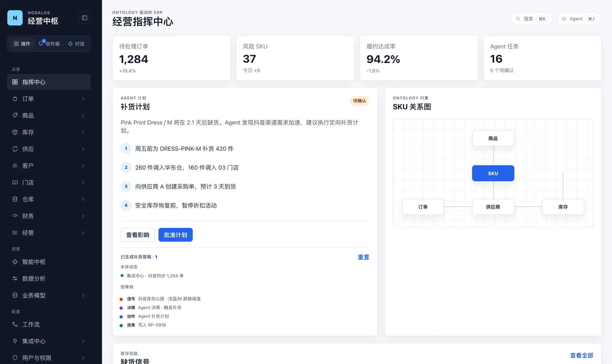Click the 订单 shopping bag icon
Screen dimensions: 612x364
(x=15, y=99)
